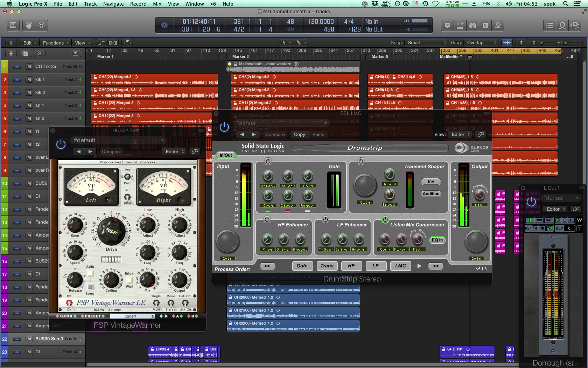This screenshot has height=368, width=588.
Task: Click the Solo S button in control bar
Action: tap(485, 25)
